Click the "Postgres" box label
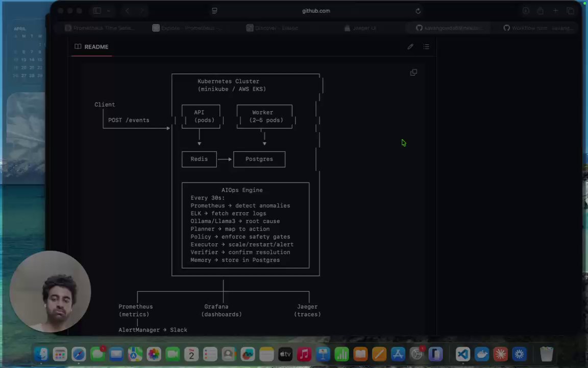This screenshot has height=368, width=588. 259,159
